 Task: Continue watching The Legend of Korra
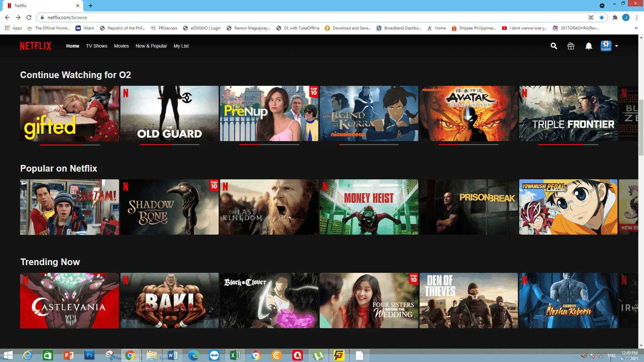[x=369, y=113]
